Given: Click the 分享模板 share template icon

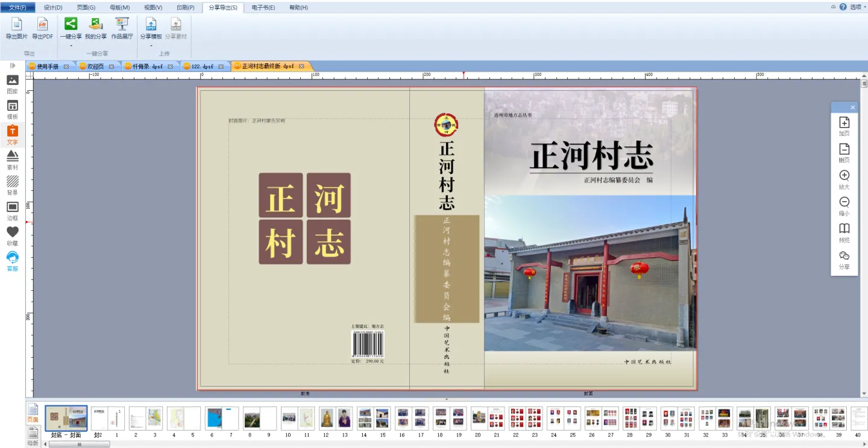Looking at the screenshot, I should click(151, 23).
